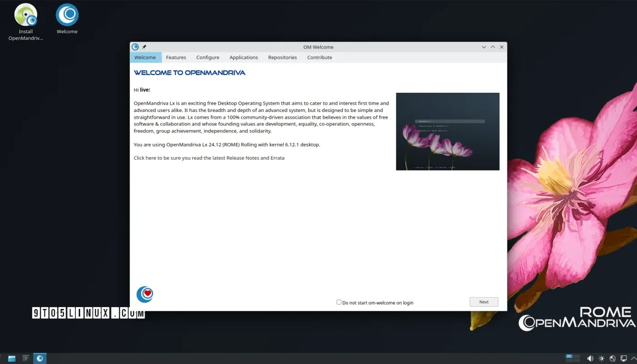Viewport: 637px width, 364px height.
Task: Open the brightness tray icon
Action: [x=602, y=359]
